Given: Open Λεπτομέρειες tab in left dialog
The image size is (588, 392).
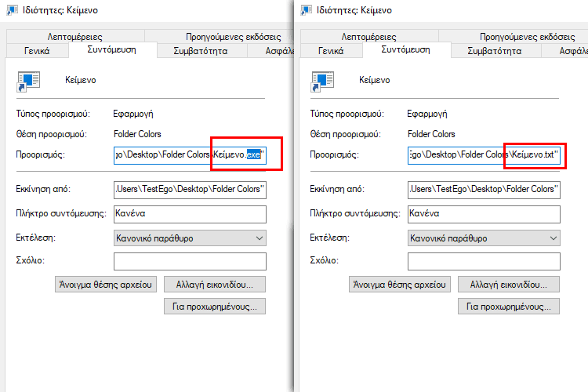Looking at the screenshot, I should [x=75, y=36].
